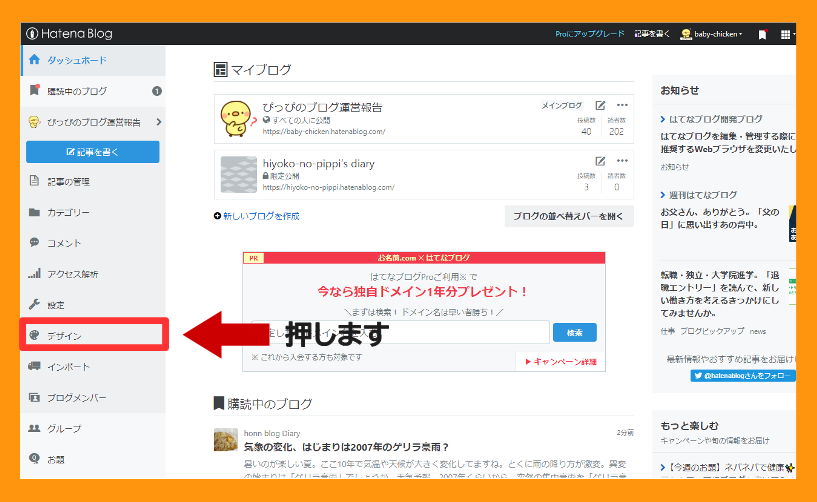Click the キャンペーン詳細 link
Image resolution: width=817 pixels, height=502 pixels.
(x=561, y=361)
